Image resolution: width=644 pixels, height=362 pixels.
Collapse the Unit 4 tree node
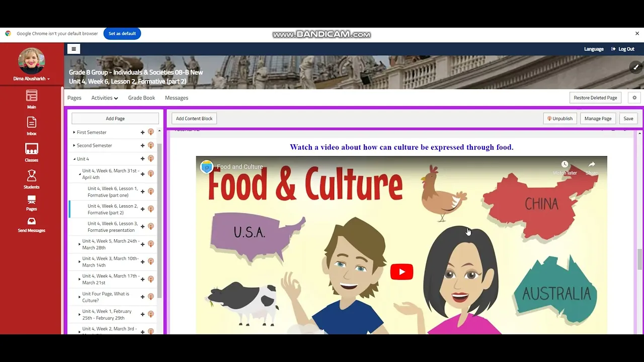[x=74, y=159]
